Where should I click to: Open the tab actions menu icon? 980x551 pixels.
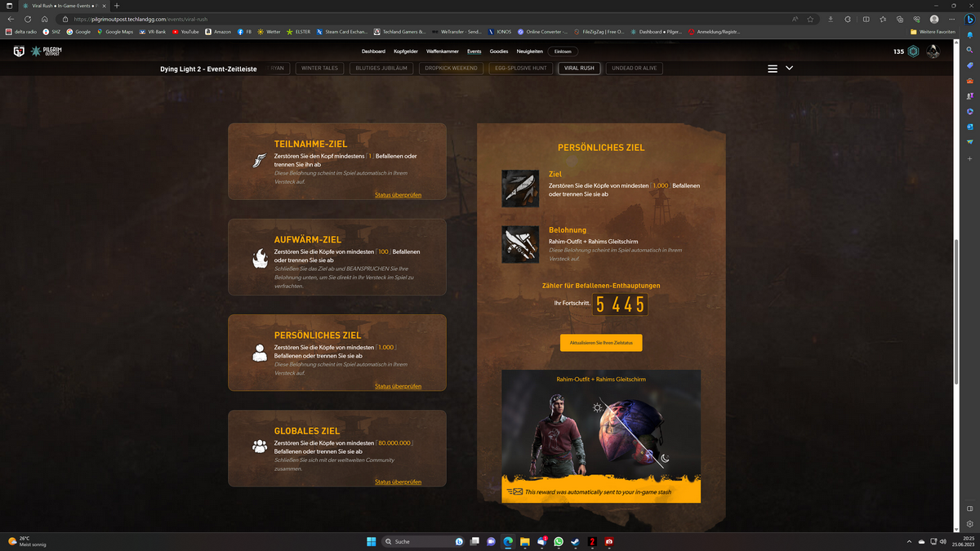click(x=9, y=6)
